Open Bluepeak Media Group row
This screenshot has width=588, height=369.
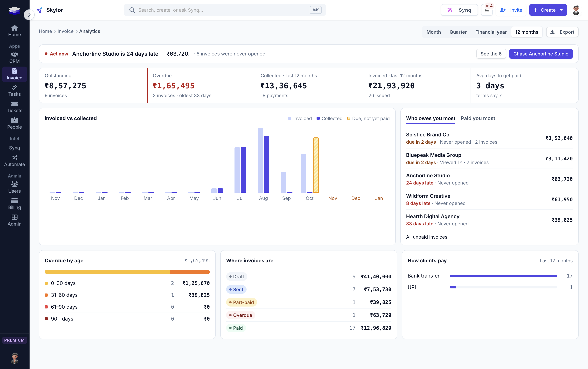click(x=489, y=159)
